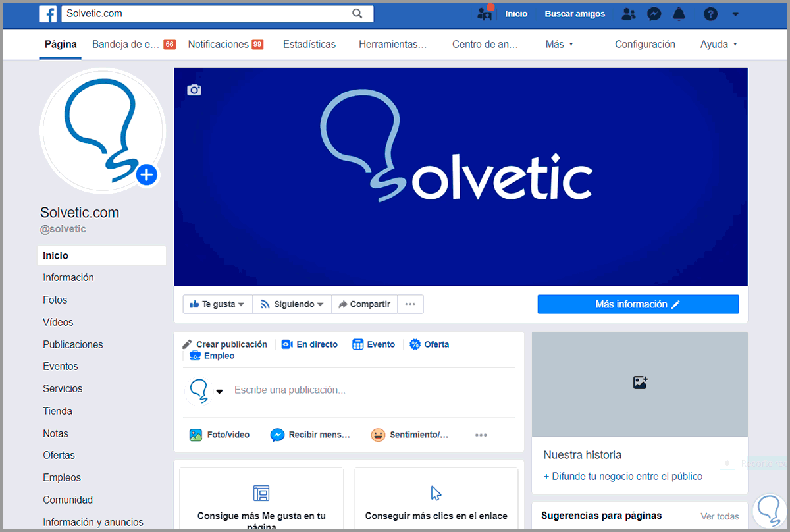
Task: Open Buscar amigos link
Action: [575, 14]
